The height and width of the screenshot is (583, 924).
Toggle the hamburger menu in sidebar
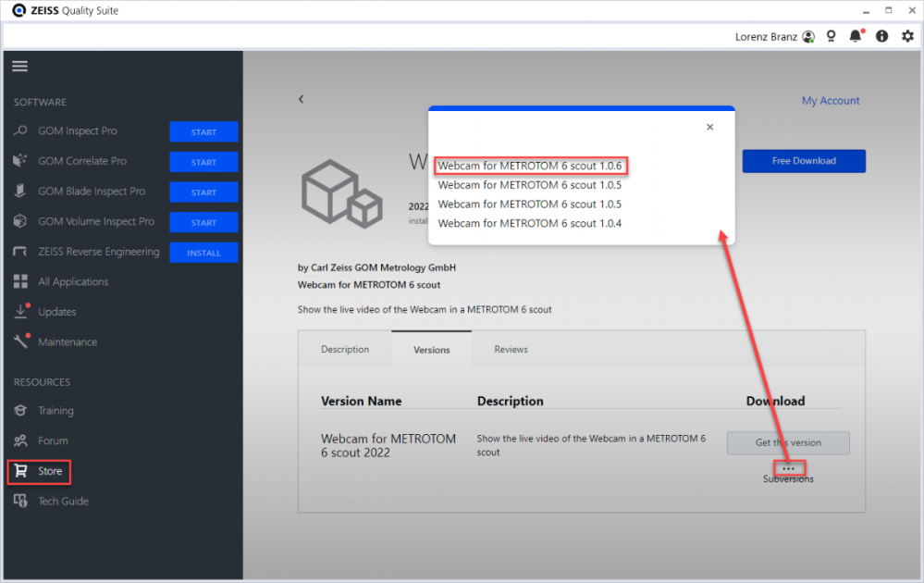(19, 66)
